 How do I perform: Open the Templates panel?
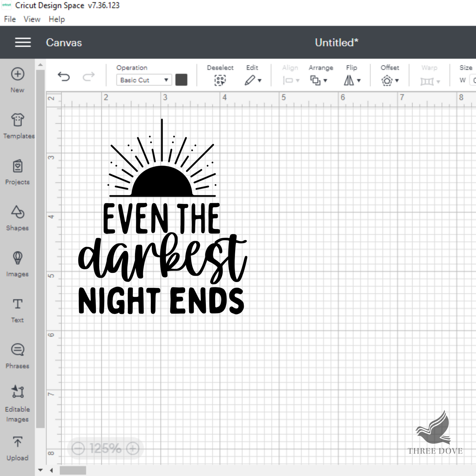click(18, 126)
